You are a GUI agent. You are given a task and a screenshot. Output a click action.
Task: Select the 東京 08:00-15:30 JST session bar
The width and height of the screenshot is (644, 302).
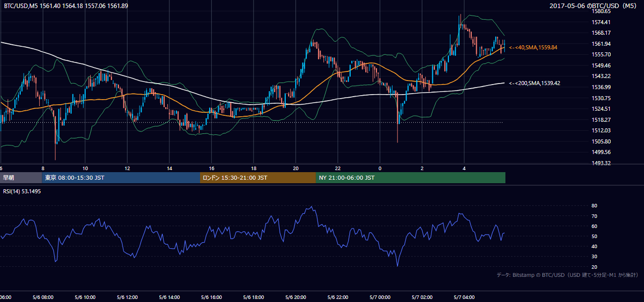(121, 178)
